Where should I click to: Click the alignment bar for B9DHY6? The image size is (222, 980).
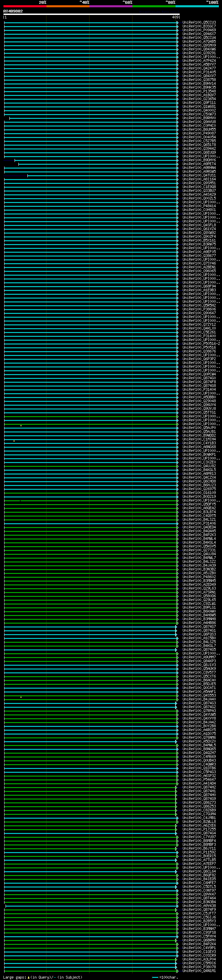click(96, 161)
